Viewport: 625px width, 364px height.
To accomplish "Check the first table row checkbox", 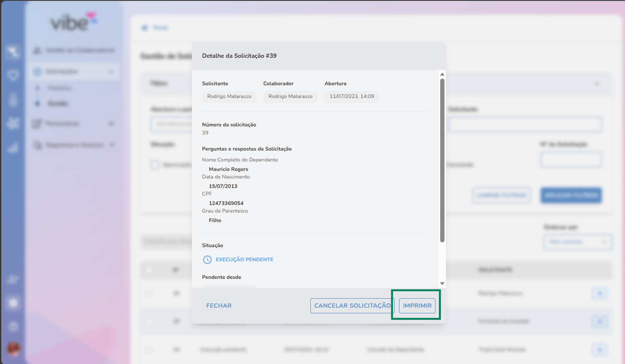I will click(149, 293).
